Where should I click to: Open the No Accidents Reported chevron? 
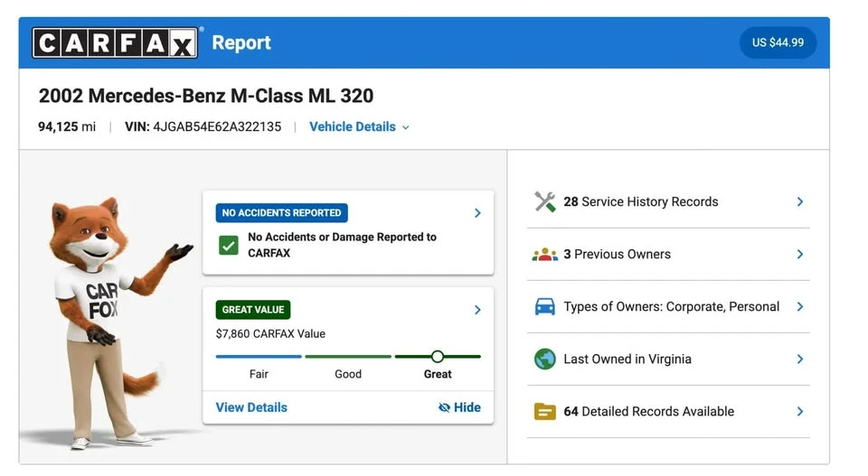coord(477,213)
